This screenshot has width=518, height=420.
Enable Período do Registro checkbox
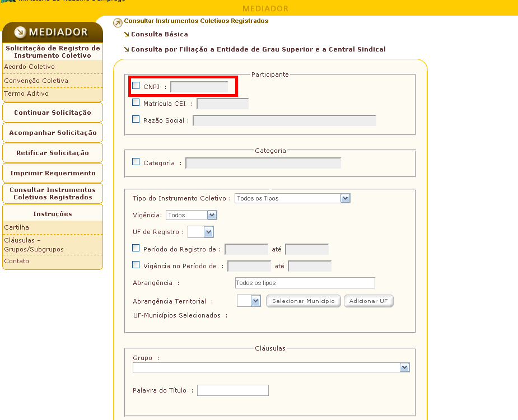pyautogui.click(x=136, y=248)
